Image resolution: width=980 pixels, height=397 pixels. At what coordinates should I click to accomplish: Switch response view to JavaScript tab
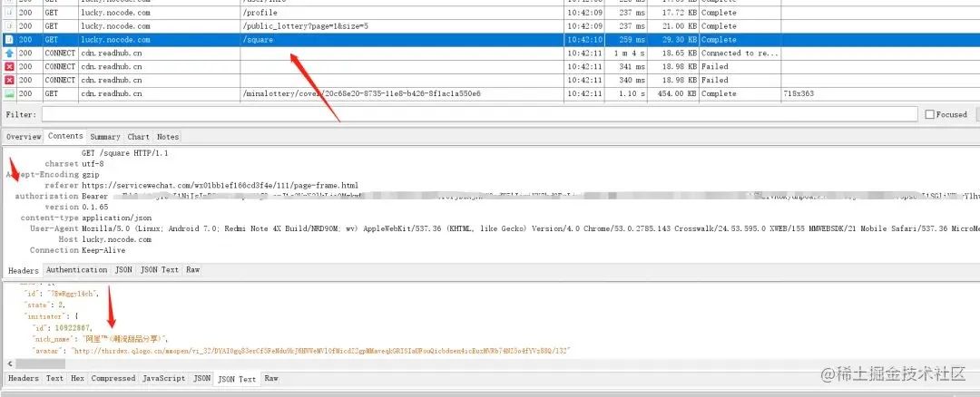(x=163, y=378)
